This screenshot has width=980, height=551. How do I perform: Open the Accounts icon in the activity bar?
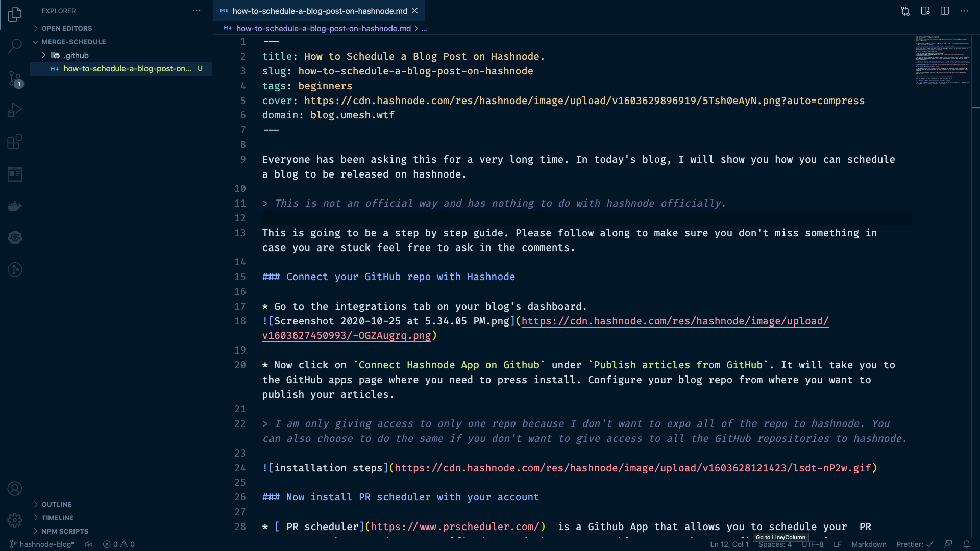tap(15, 488)
